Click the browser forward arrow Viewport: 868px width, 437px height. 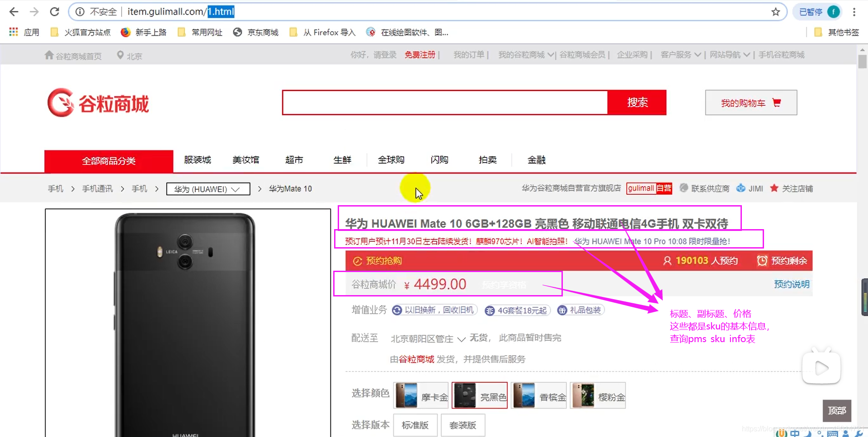(x=34, y=12)
